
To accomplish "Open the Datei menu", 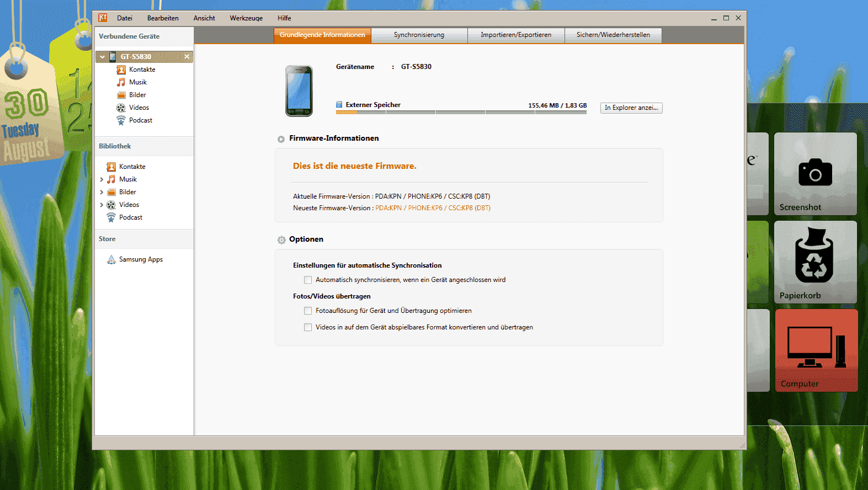I will 125,18.
